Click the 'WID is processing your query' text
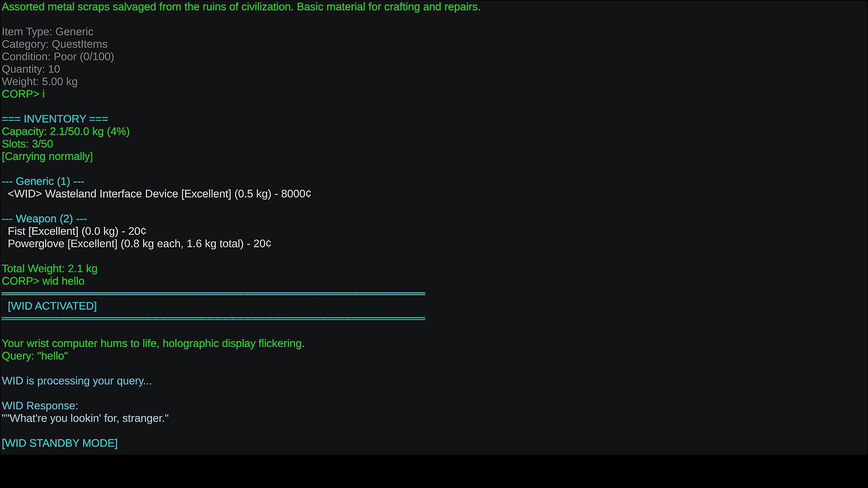 coord(77,381)
